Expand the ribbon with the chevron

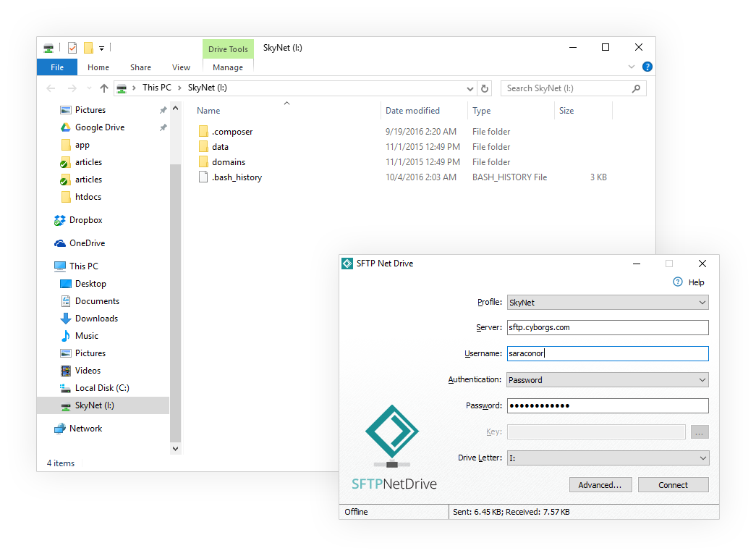631,67
